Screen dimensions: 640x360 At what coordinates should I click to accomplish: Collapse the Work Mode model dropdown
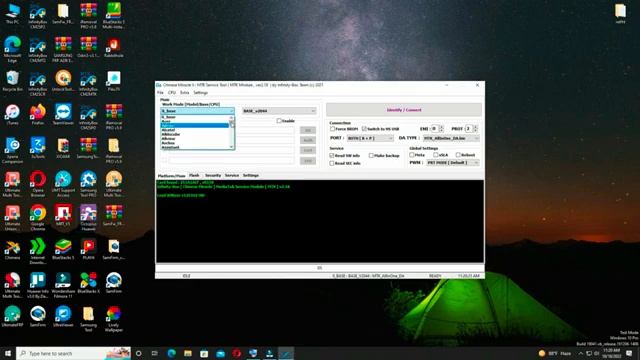[198, 111]
